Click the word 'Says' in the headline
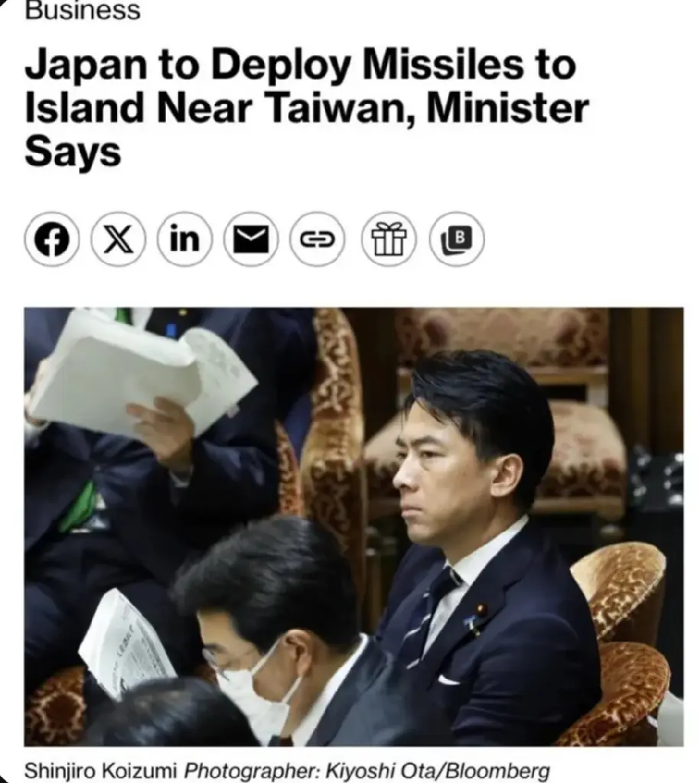The image size is (700, 783). [73, 152]
